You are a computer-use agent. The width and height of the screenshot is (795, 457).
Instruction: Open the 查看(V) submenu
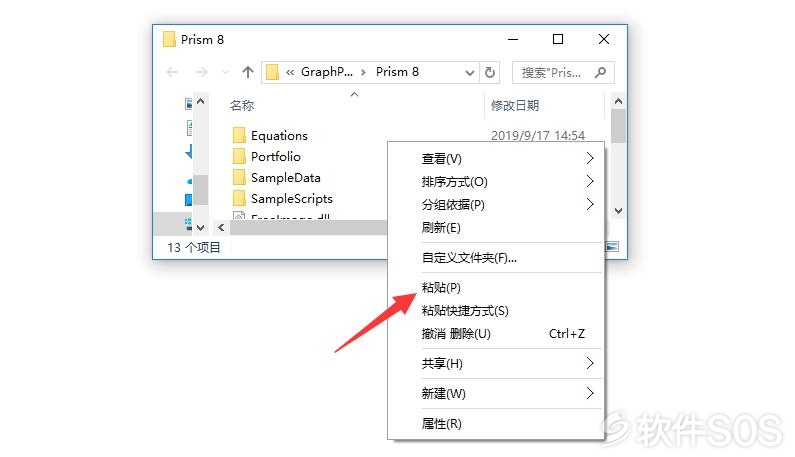(x=496, y=159)
